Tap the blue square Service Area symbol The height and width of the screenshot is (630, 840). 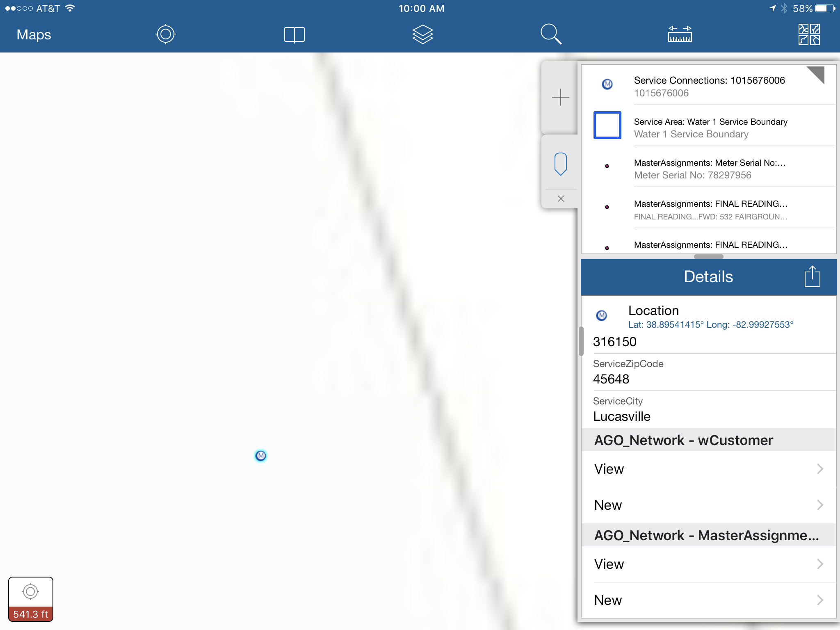(607, 125)
